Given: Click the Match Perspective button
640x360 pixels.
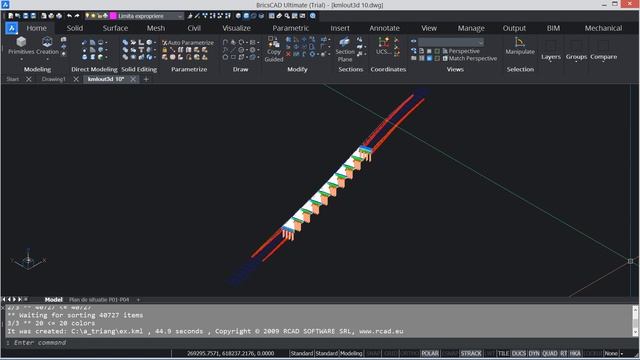Looking at the screenshot, I should pyautogui.click(x=470, y=58).
